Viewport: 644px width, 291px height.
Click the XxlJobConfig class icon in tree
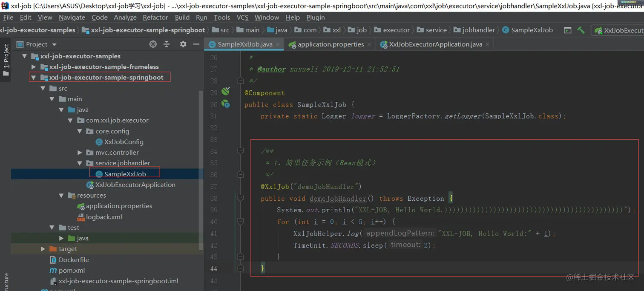click(99, 142)
